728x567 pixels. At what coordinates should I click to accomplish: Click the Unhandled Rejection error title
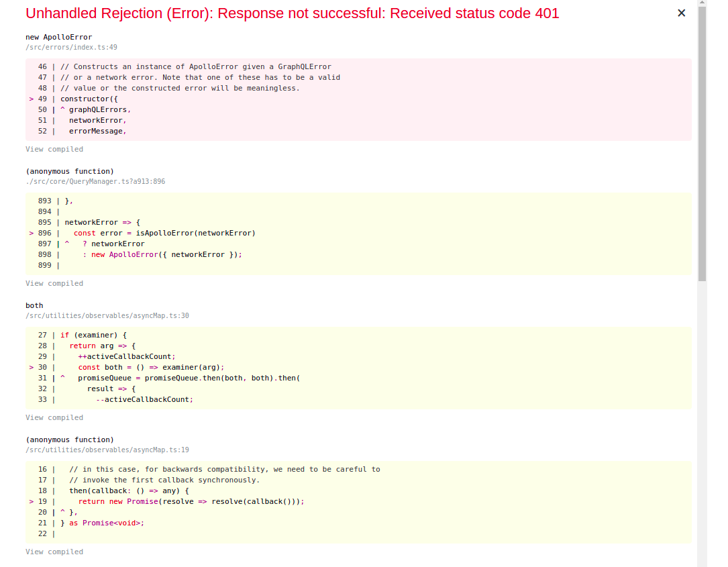point(291,13)
